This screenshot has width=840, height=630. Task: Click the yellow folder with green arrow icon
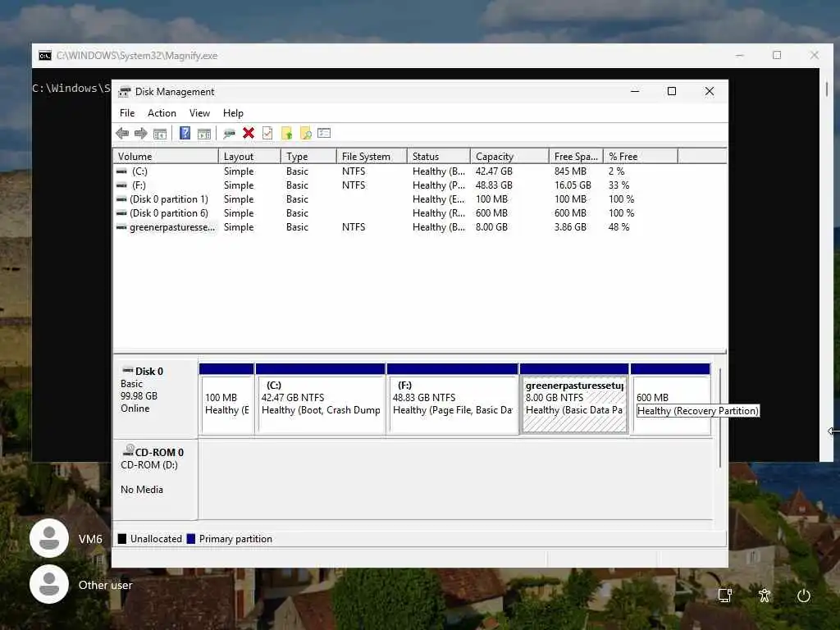286,133
